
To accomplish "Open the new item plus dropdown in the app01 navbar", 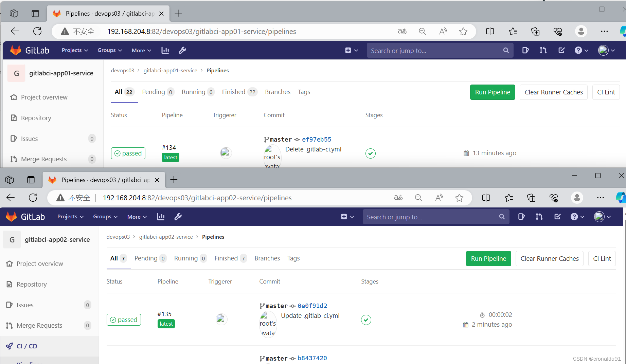I will pos(352,50).
